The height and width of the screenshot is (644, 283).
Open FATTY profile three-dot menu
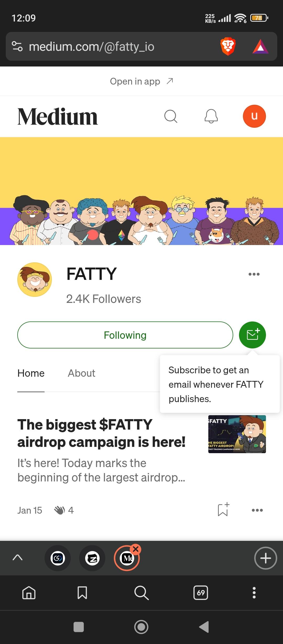click(254, 274)
